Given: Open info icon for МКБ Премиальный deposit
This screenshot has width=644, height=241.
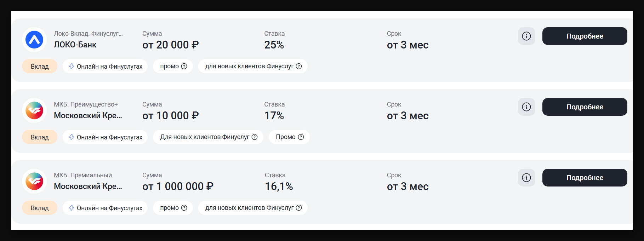Looking at the screenshot, I should click(526, 178).
